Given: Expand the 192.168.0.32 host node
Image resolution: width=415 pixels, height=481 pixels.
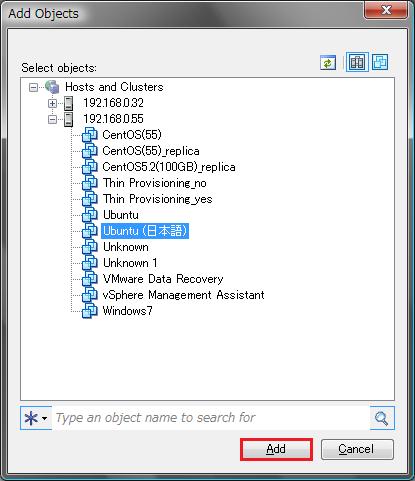Looking at the screenshot, I should [52, 103].
